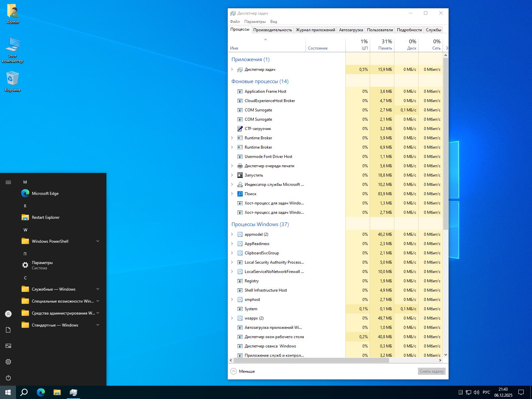Screen dimensions: 532x399
Task: Click the vertical scrollbar down arrow
Action: coord(446,355)
